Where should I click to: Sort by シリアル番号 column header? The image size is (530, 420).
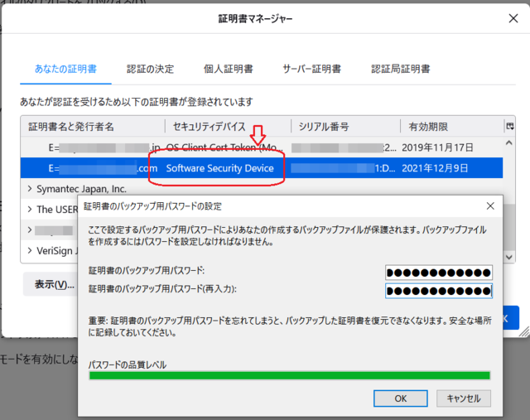click(x=345, y=127)
